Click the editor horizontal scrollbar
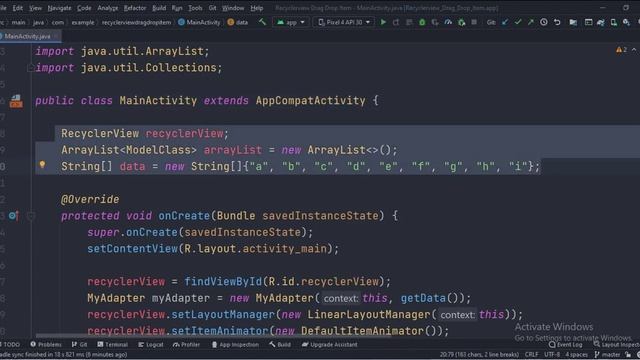The image size is (640, 360). click(x=212, y=336)
